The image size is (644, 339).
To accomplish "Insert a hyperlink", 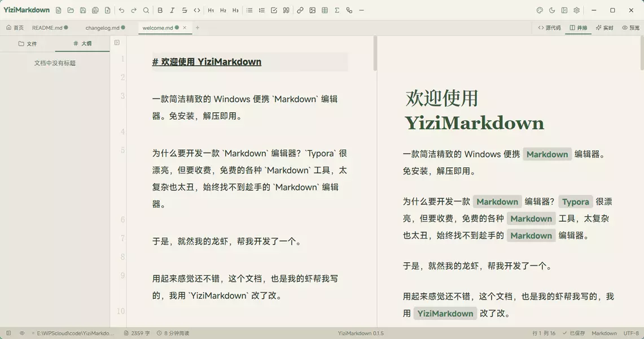I will tap(300, 10).
